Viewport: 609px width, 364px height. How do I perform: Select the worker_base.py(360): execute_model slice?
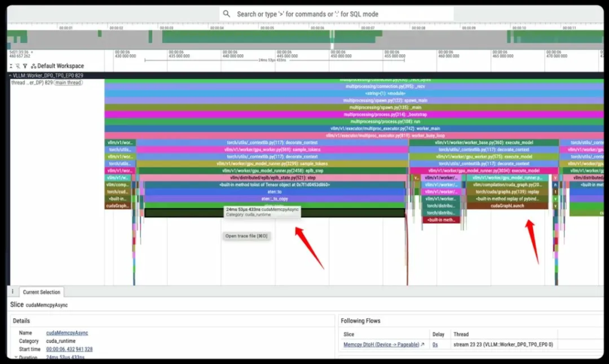484,143
